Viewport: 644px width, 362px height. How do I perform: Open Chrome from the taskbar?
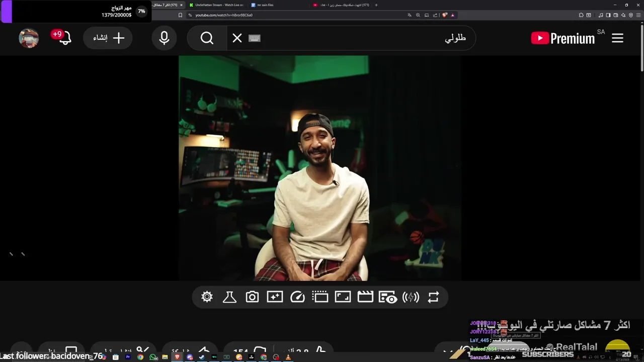click(x=140, y=357)
